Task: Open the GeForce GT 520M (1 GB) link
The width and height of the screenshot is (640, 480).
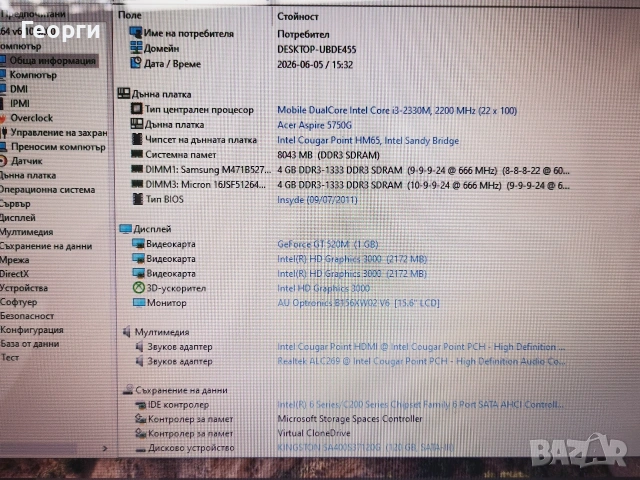Action: [328, 244]
